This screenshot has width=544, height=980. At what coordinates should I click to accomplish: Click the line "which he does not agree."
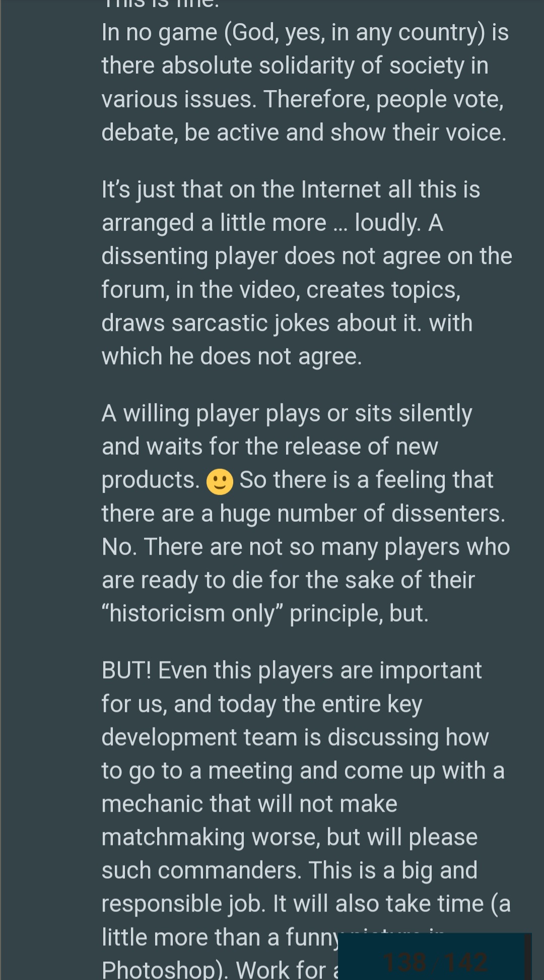[232, 356]
